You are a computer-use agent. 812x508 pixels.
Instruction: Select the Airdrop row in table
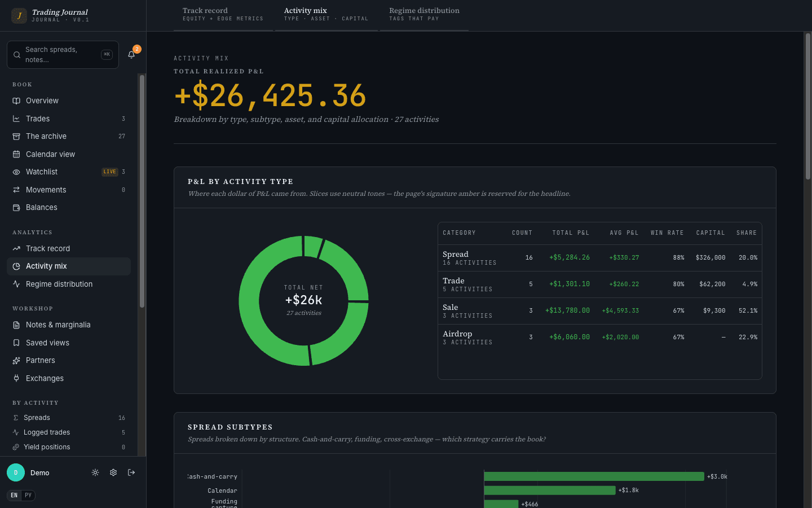coord(600,338)
